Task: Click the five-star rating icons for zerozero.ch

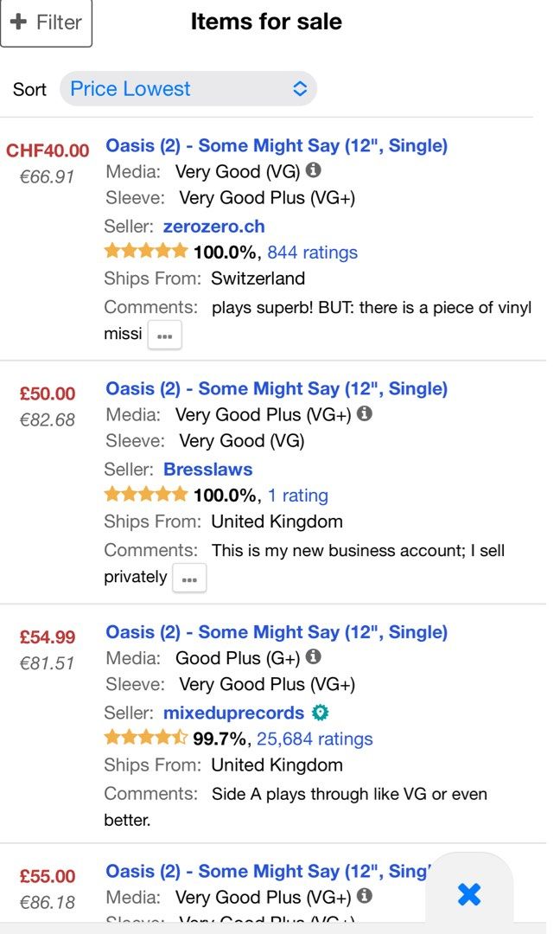Action: (x=145, y=251)
